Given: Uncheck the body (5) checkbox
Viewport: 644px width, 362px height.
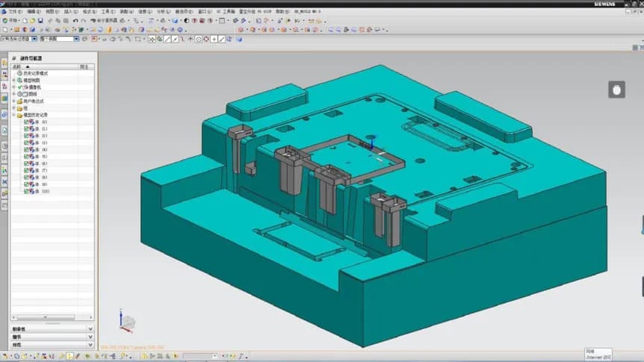Looking at the screenshot, I should pyautogui.click(x=26, y=157).
